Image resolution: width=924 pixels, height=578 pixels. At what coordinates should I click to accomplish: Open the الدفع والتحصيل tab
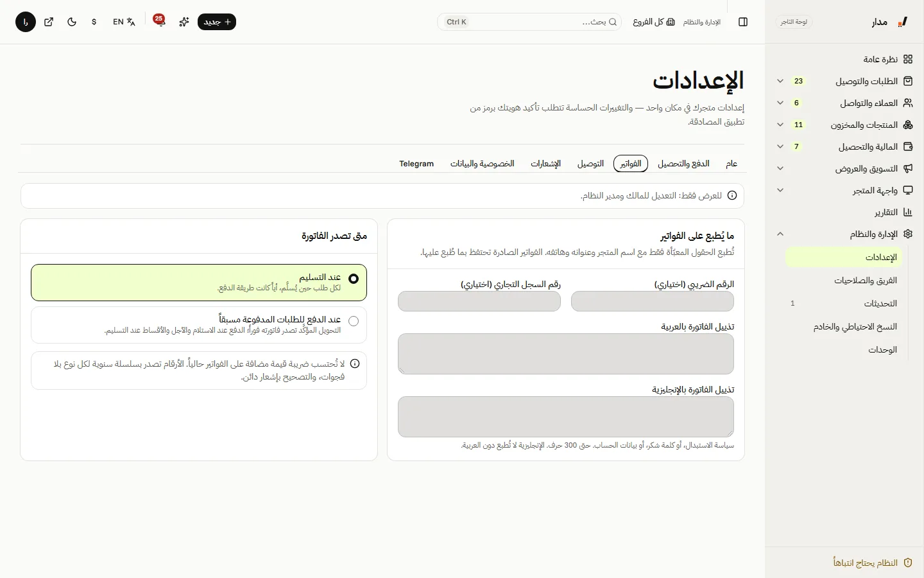(x=683, y=164)
